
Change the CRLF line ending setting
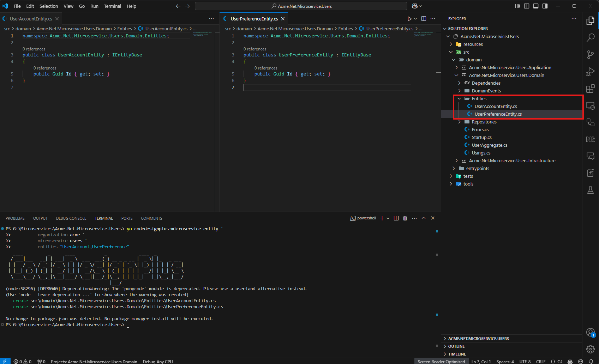[x=541, y=362]
